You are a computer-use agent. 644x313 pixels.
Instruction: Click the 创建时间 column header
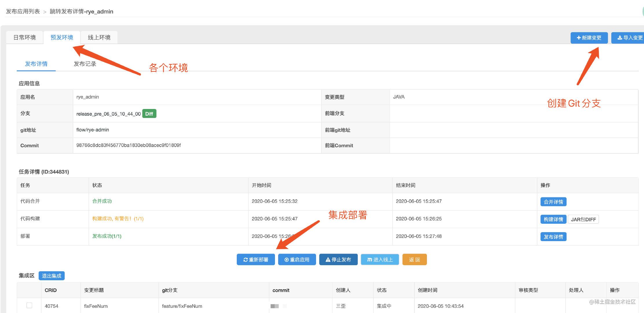[x=428, y=290]
